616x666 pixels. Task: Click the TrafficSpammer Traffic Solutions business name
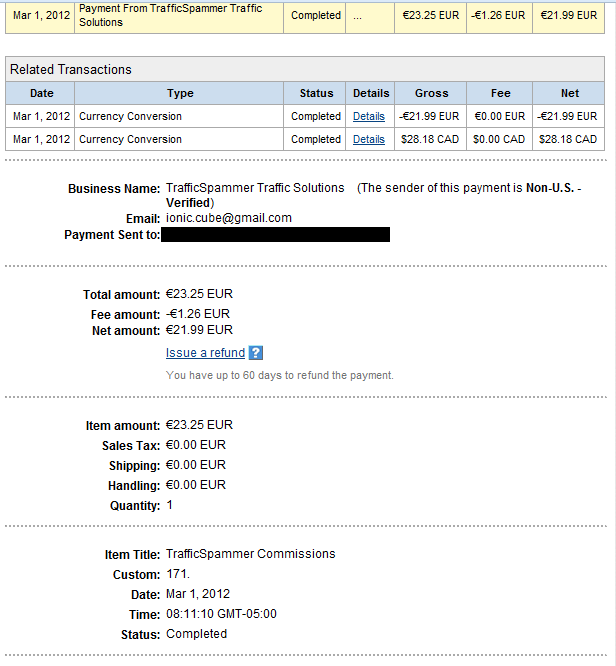pyautogui.click(x=255, y=188)
